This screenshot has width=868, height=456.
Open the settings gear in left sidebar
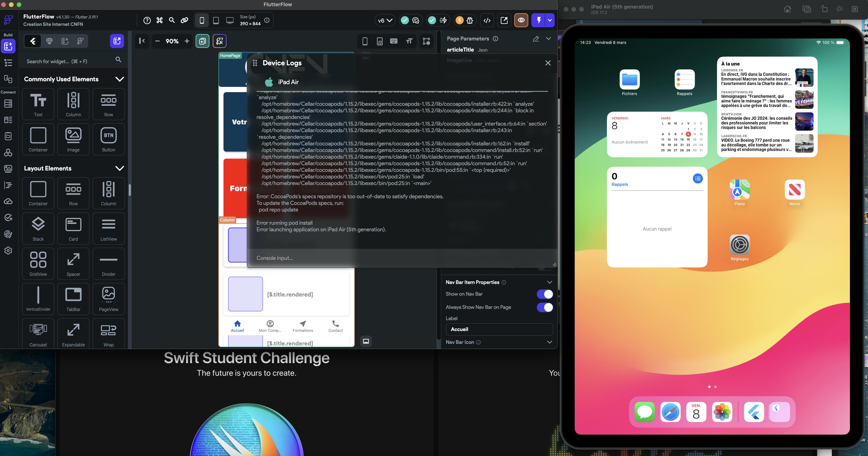(x=8, y=251)
